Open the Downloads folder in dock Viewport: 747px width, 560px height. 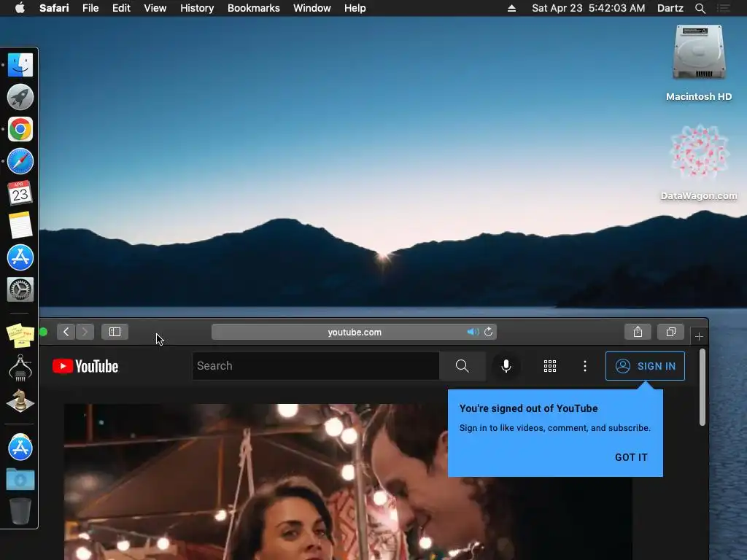tap(20, 479)
